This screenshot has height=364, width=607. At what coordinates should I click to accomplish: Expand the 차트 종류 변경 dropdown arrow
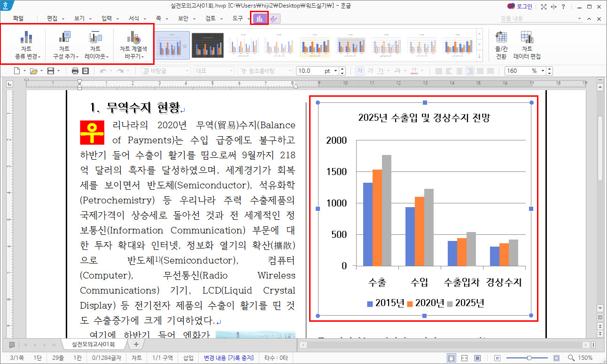coord(39,57)
